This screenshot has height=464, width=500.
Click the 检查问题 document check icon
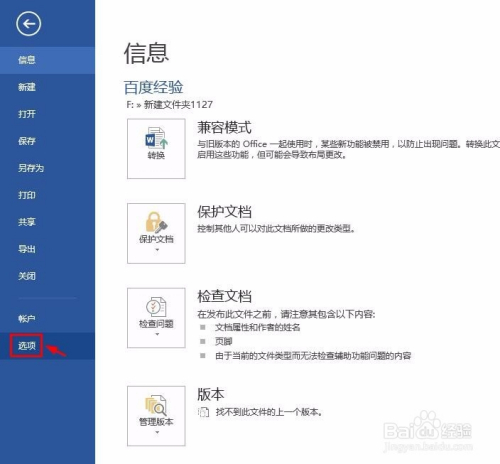[x=156, y=307]
